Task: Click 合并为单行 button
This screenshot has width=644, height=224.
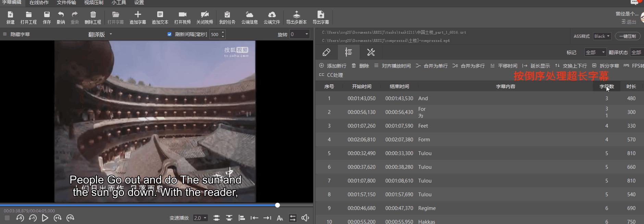Action: pyautogui.click(x=432, y=66)
